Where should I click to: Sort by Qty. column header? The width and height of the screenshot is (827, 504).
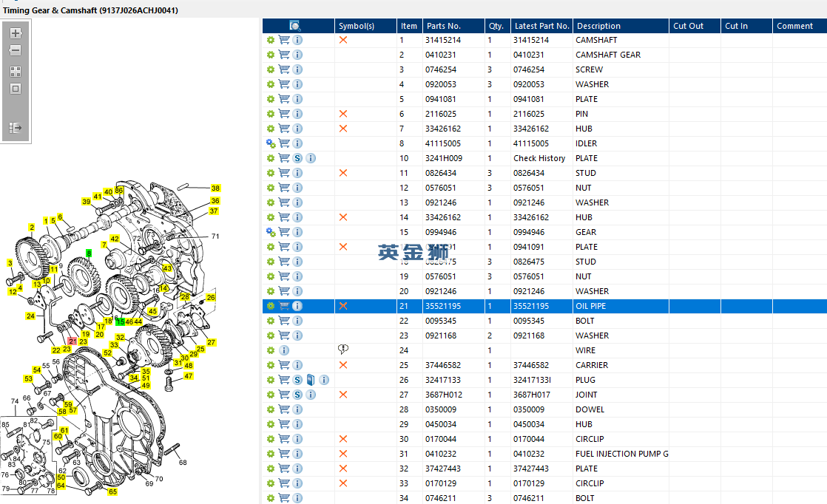click(x=497, y=26)
